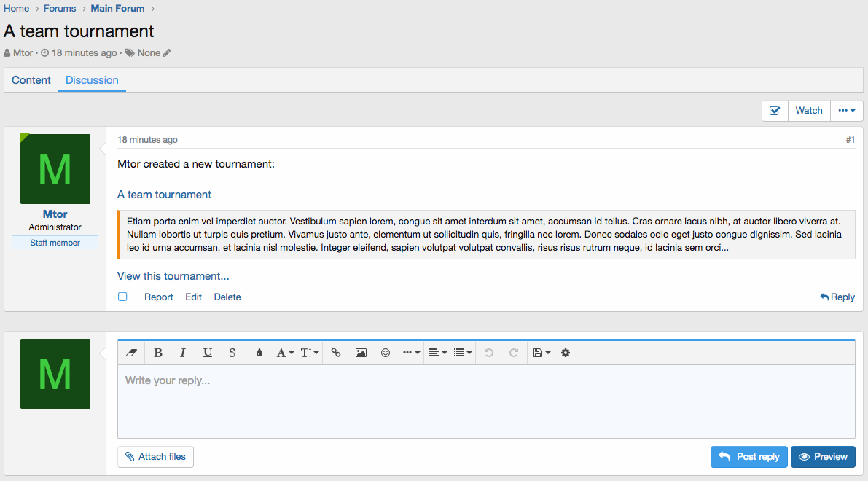Image resolution: width=868 pixels, height=481 pixels.
Task: Expand the text alignment dropdown
Action: tap(437, 353)
